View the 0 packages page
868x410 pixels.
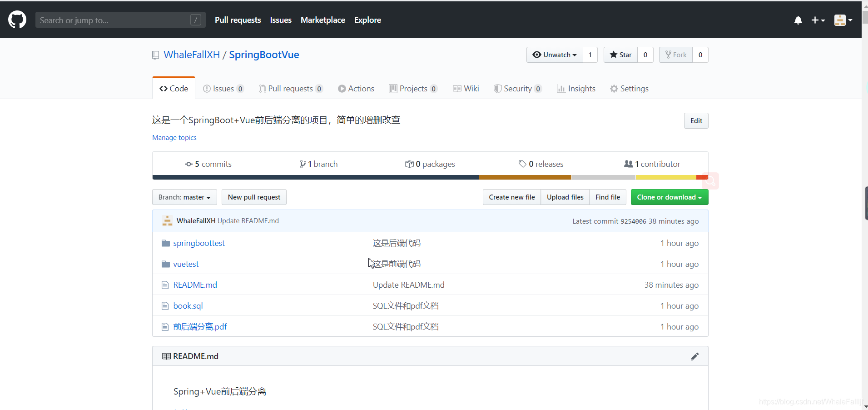[430, 164]
